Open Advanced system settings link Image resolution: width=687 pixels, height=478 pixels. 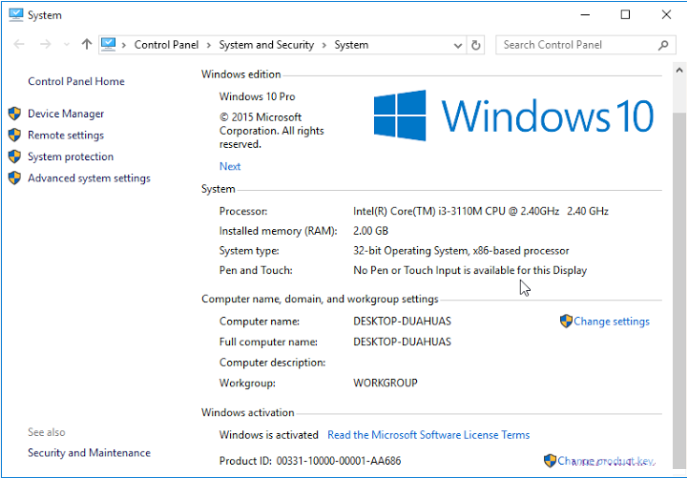pos(89,178)
